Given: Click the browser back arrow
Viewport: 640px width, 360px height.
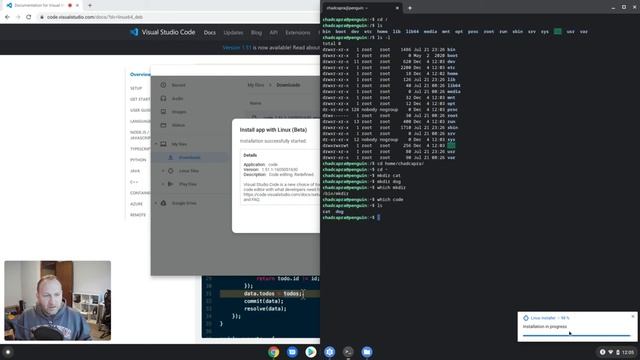Looking at the screenshot, I should tap(7, 17).
